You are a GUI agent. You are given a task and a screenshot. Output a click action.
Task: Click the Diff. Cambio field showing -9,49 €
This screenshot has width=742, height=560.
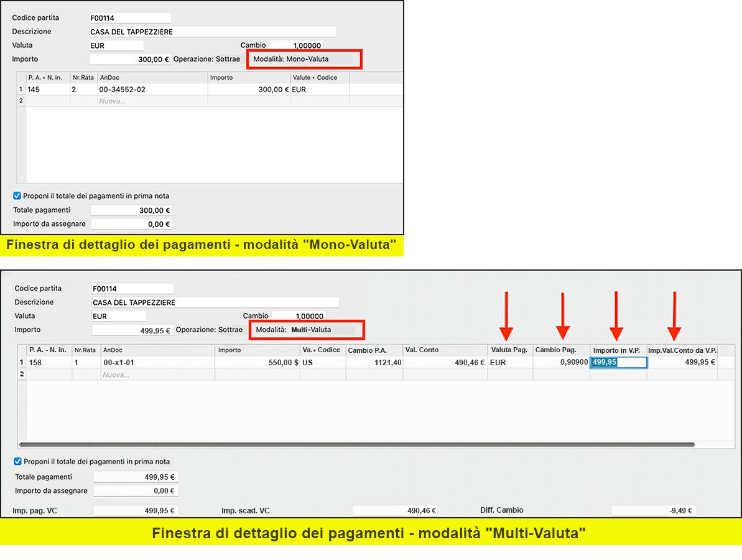click(x=653, y=510)
